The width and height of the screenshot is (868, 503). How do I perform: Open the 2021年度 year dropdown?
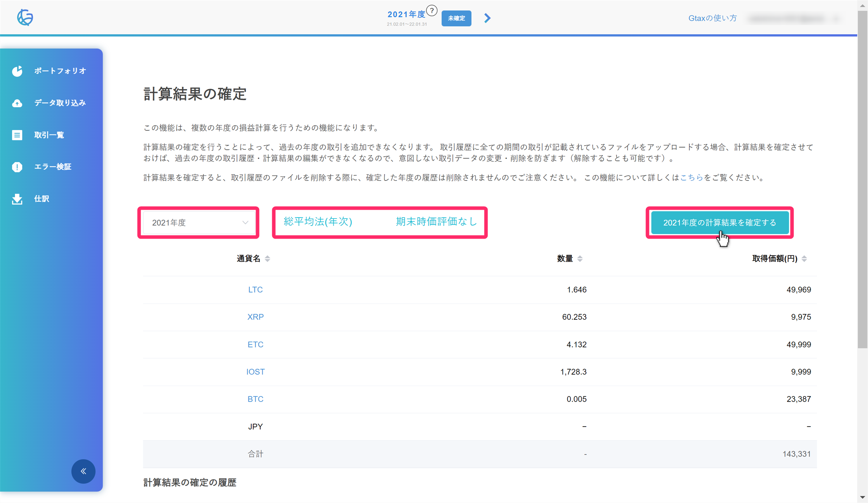(199, 222)
